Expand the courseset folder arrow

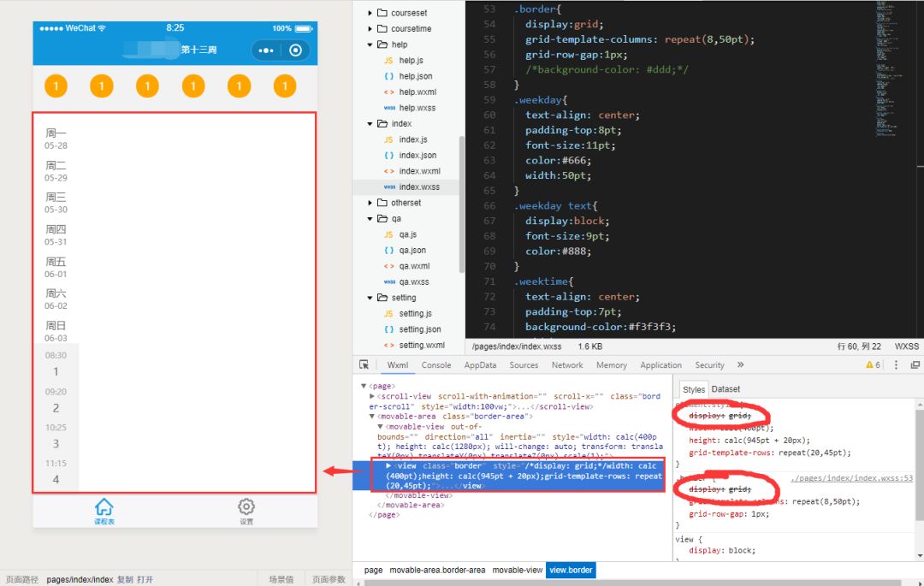[370, 13]
